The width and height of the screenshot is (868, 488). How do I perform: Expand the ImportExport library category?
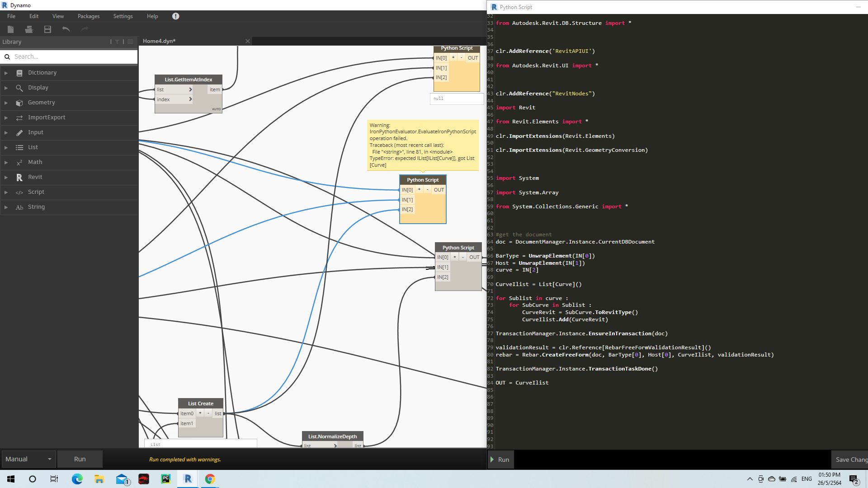click(6, 117)
